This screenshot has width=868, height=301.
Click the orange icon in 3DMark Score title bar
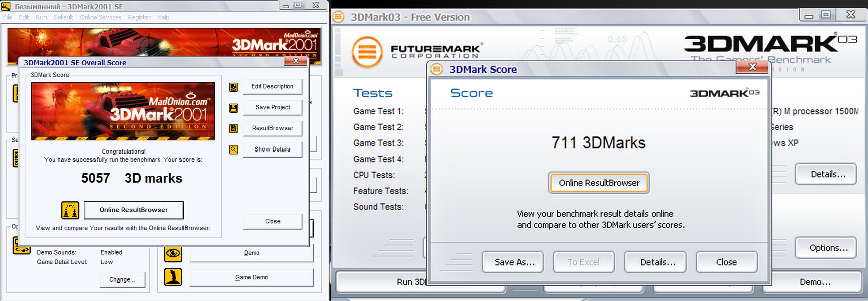[x=437, y=69]
